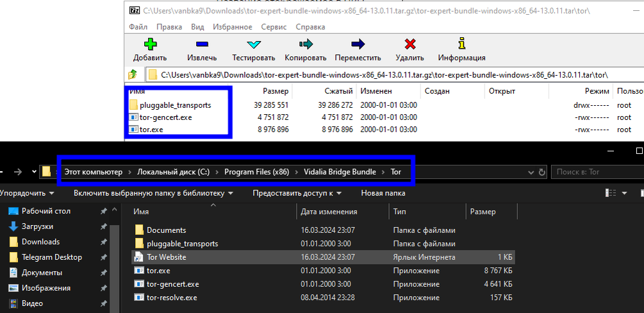644x313 pixels.
Task: Open the Файл menu in 7-Zip
Action: click(x=138, y=27)
